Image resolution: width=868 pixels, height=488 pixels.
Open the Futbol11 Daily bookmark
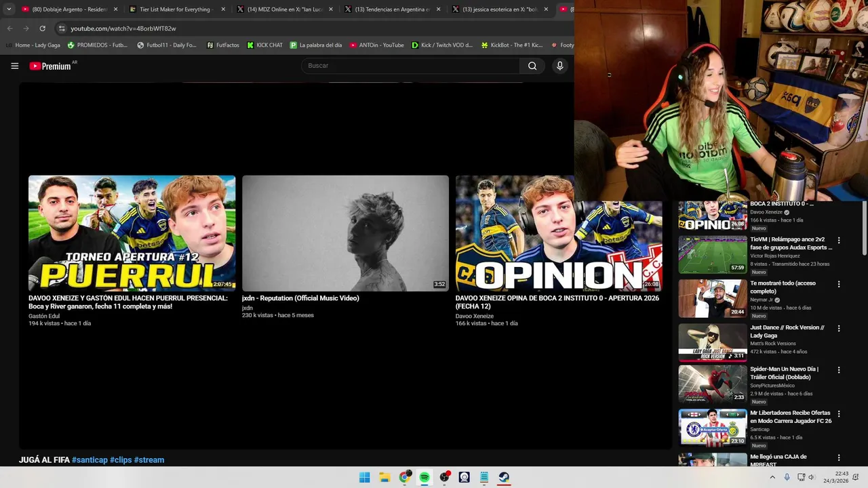[x=167, y=45]
